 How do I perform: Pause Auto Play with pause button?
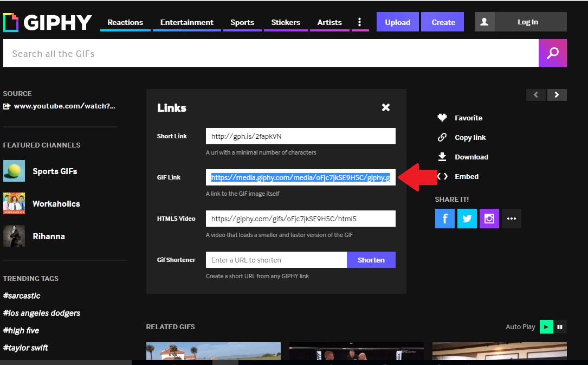(x=560, y=326)
